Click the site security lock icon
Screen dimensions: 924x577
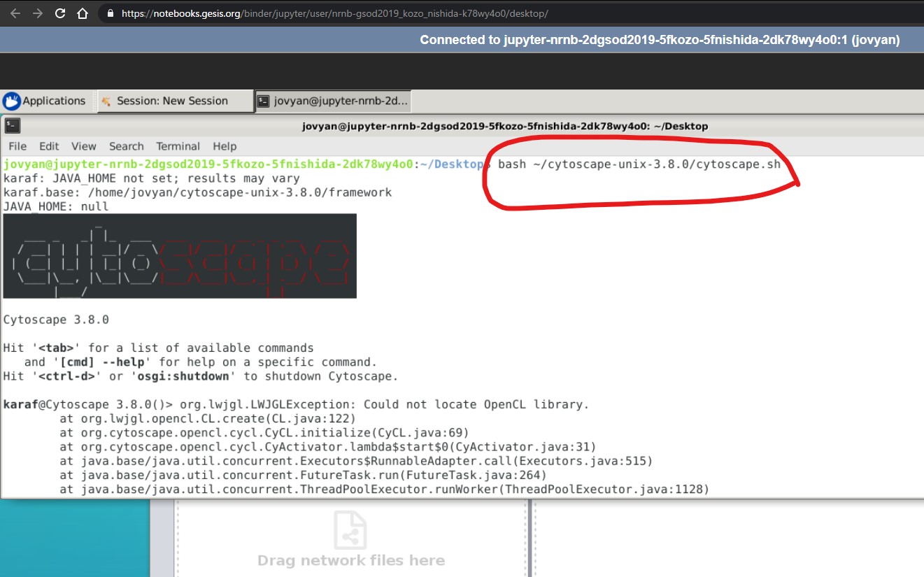click(x=110, y=13)
